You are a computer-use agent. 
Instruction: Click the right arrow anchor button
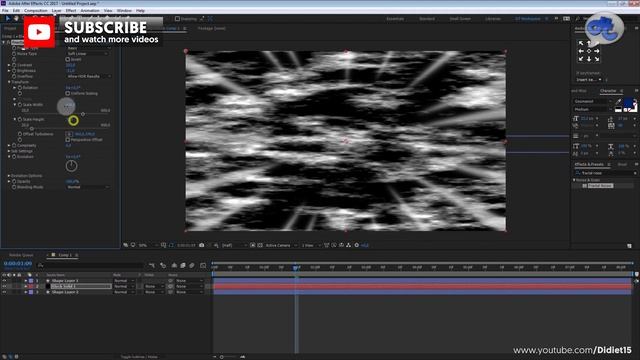coord(597,51)
